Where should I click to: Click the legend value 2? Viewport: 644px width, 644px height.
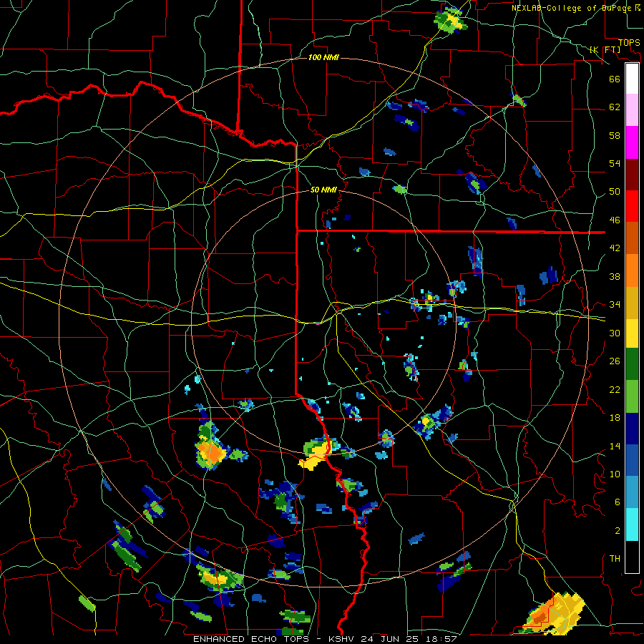pyautogui.click(x=618, y=531)
